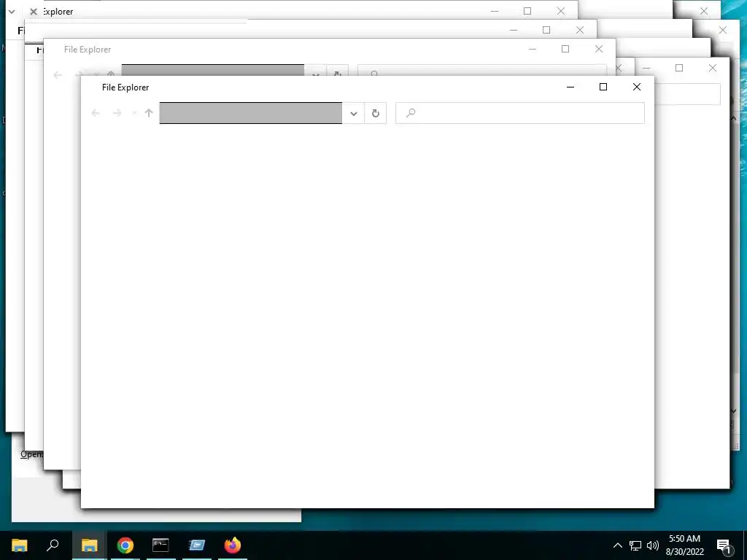Launch Google Chrome from taskbar

pyautogui.click(x=125, y=545)
